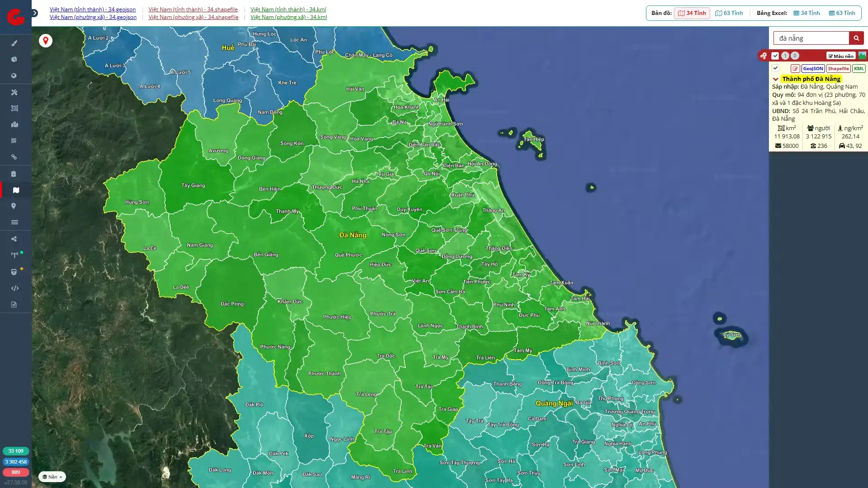Download Việt Nam (tỉnh thành) - 34.kml
This screenshot has width=868, height=488.
[x=288, y=9]
